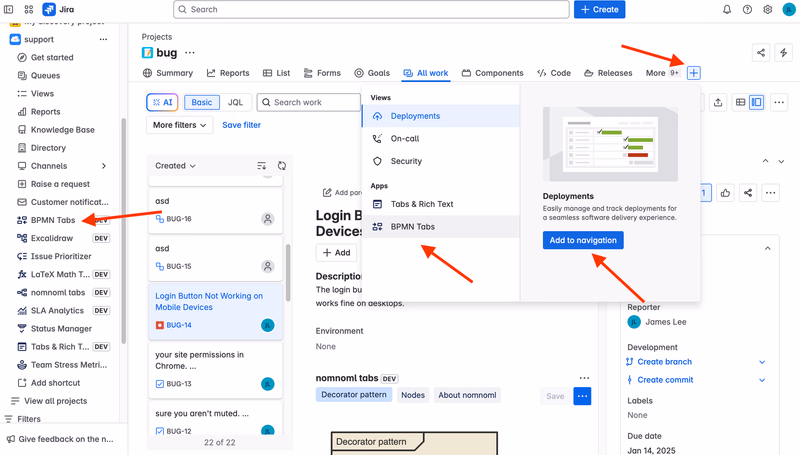Screen dimensions: 800x455
Task: Open the Reports tab in the project bar
Action: pyautogui.click(x=228, y=73)
